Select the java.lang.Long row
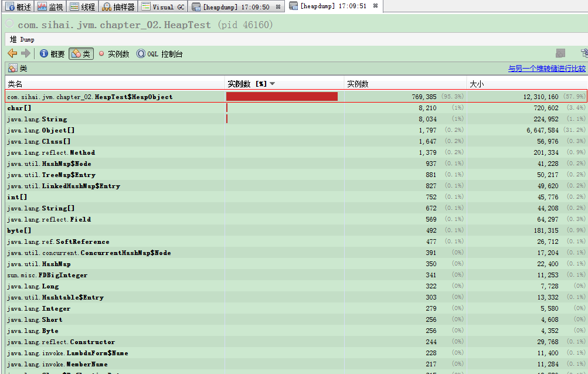The height and width of the screenshot is (374, 588). [296, 286]
